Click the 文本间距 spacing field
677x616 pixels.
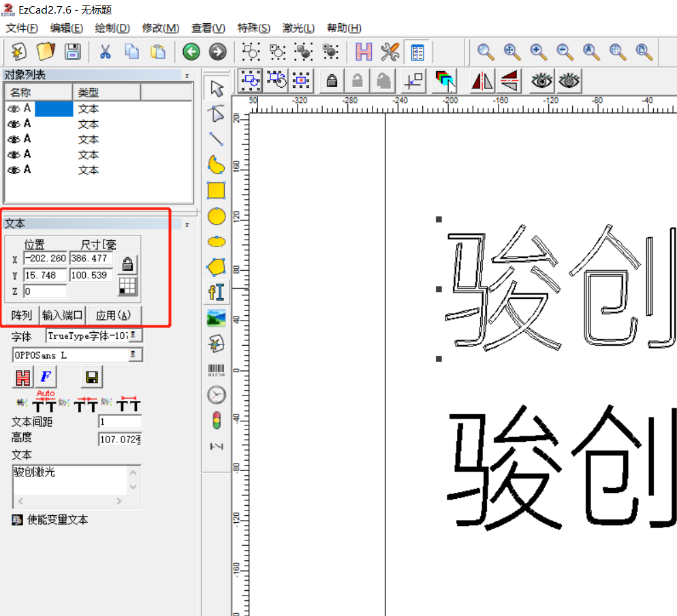120,421
